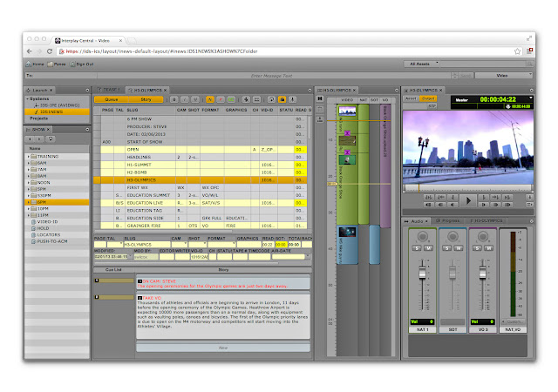Select the Launch pane tab
Image resolution: width=558 pixels, height=392 pixels.
[40, 90]
